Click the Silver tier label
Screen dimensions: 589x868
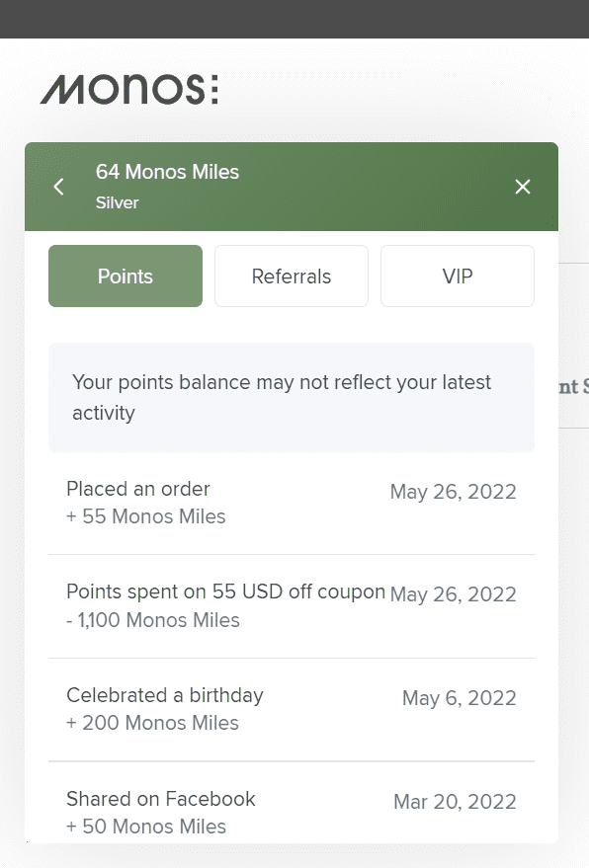(117, 202)
